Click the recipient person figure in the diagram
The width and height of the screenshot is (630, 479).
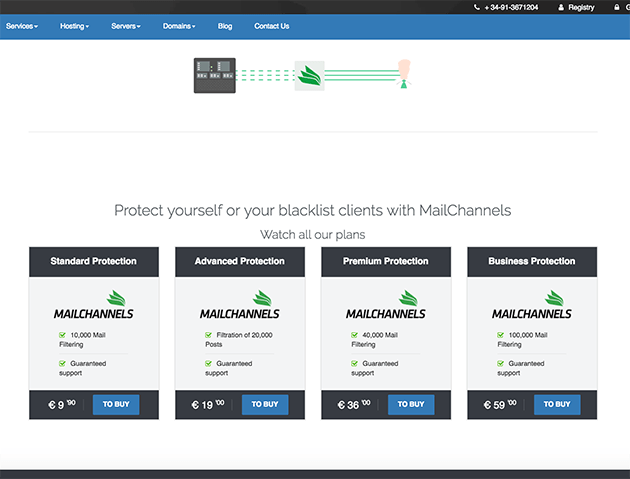(x=404, y=74)
